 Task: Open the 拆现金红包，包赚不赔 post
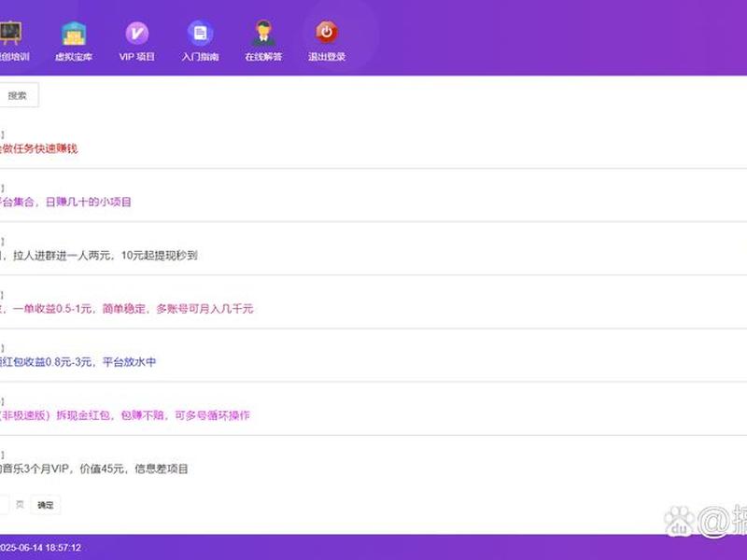pyautogui.click(x=125, y=415)
